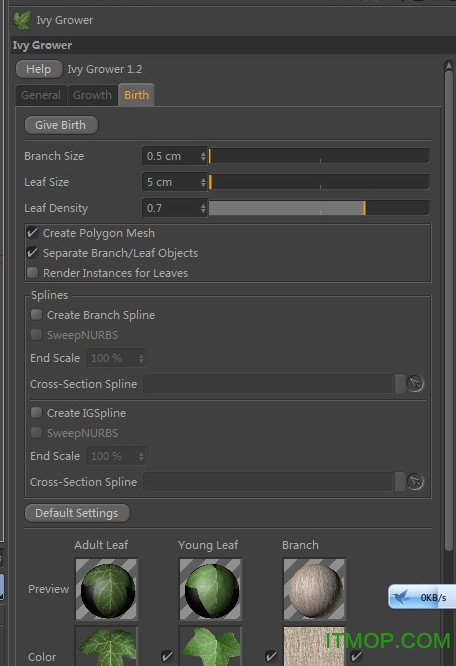Click the Leaf Density slider bar

tap(319, 208)
